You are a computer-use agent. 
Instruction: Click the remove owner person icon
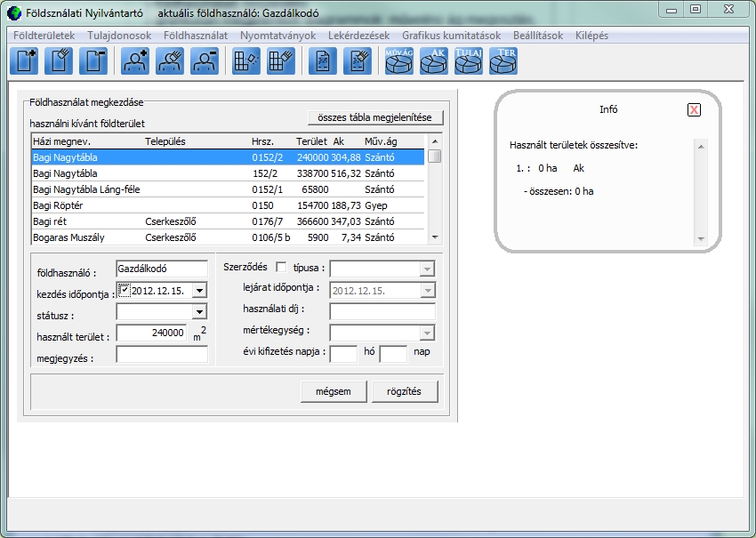point(205,60)
